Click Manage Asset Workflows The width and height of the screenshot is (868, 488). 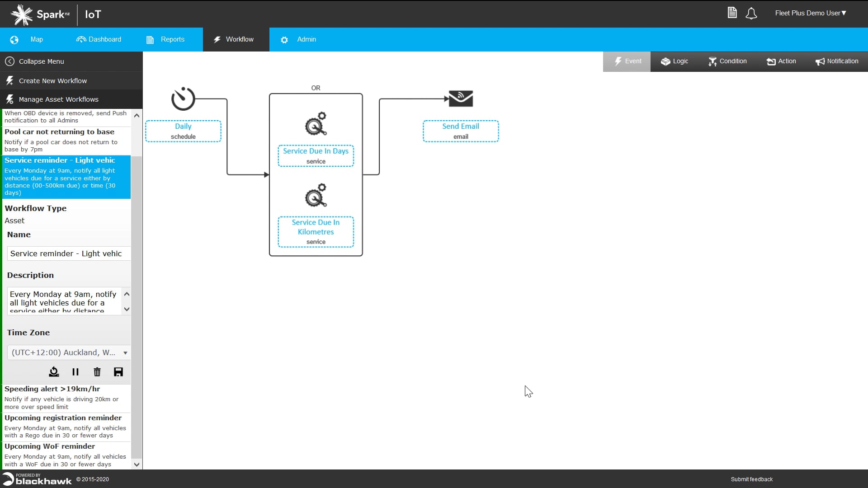coord(71,99)
